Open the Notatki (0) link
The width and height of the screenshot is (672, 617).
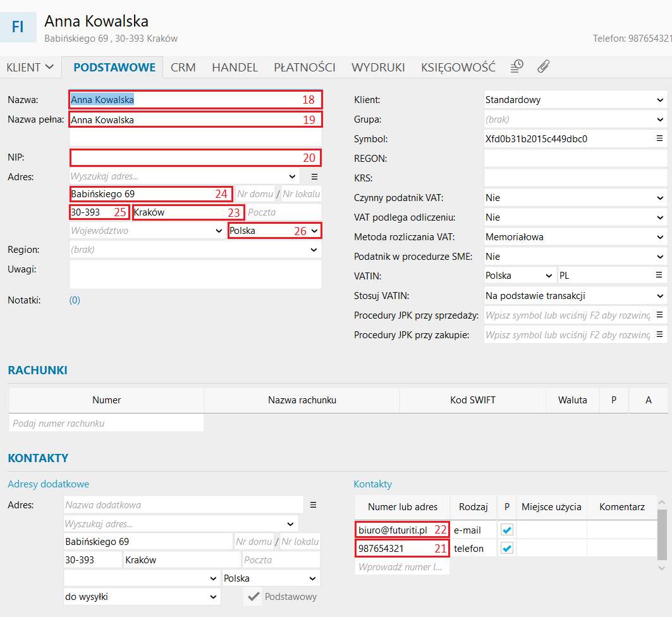(x=75, y=300)
